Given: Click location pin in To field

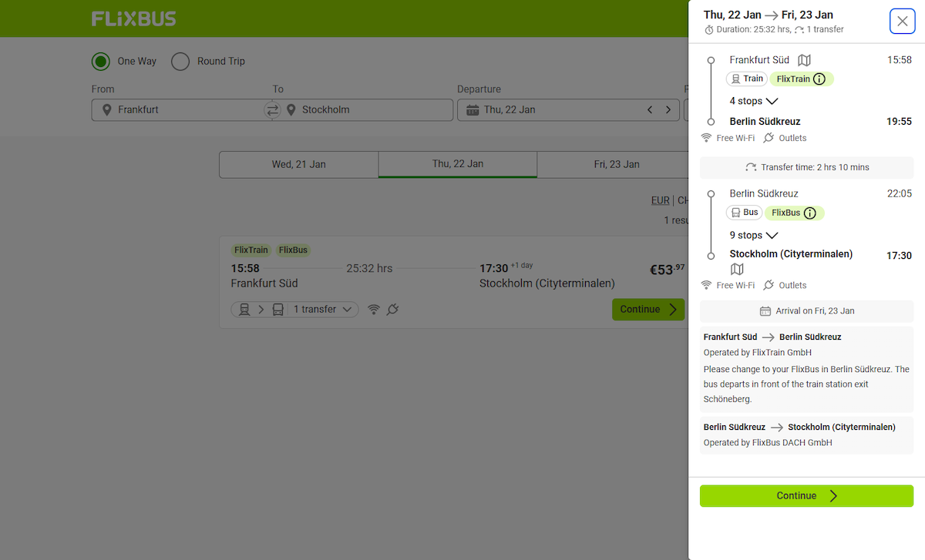Looking at the screenshot, I should click(x=291, y=109).
